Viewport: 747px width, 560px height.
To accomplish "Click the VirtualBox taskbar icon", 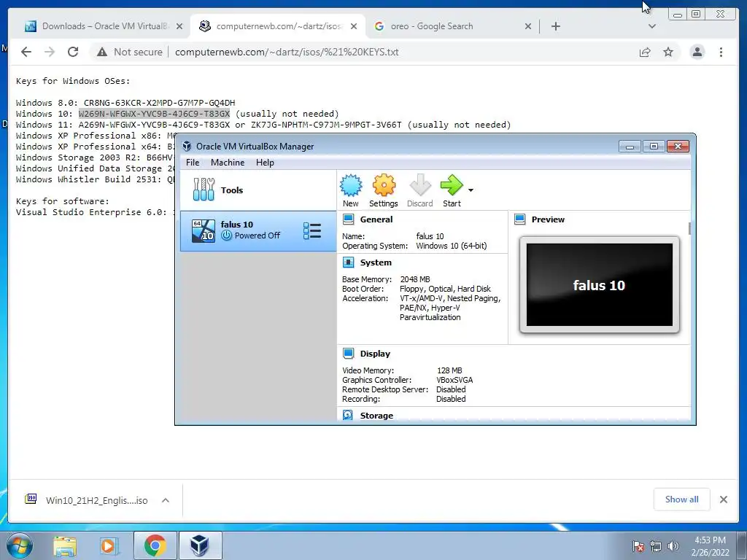I will pyautogui.click(x=199, y=545).
